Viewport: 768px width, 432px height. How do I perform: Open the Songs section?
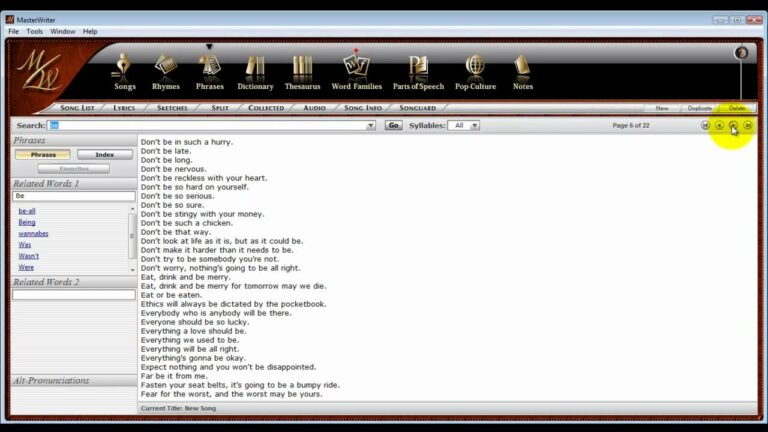[124, 72]
